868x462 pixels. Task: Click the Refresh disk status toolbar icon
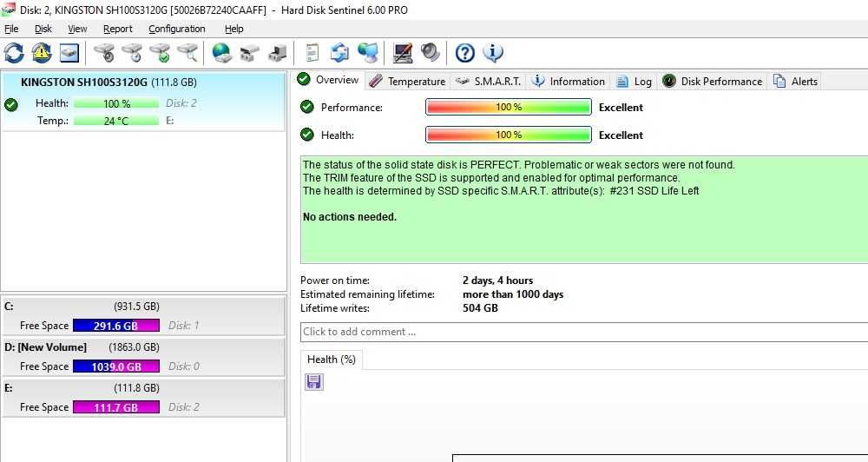[x=14, y=53]
